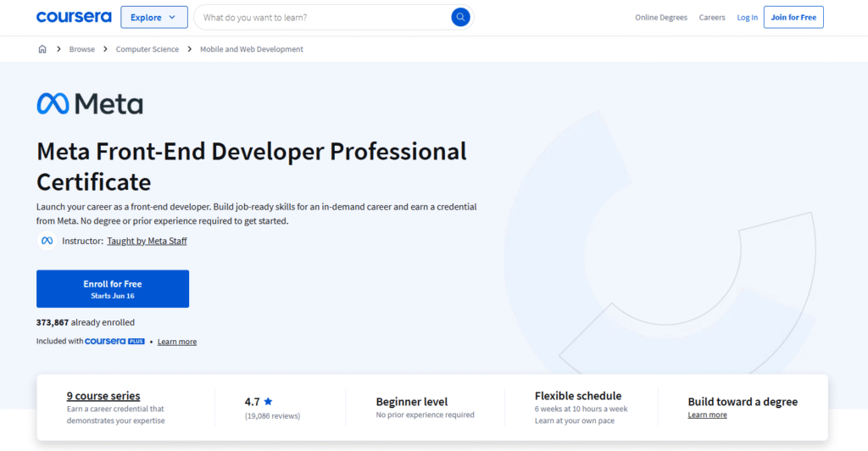The image size is (868, 451).
Task: Click the blue rating star icon
Action: pyautogui.click(x=268, y=402)
